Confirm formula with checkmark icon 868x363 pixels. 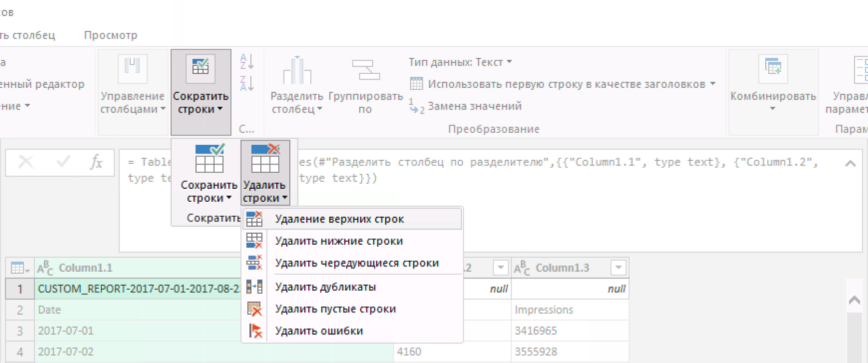pyautogui.click(x=63, y=162)
